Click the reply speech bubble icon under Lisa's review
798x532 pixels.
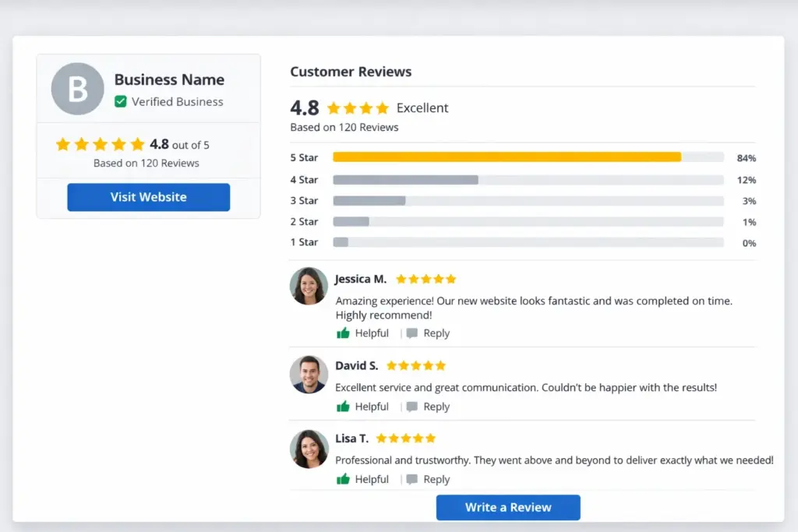click(x=411, y=480)
